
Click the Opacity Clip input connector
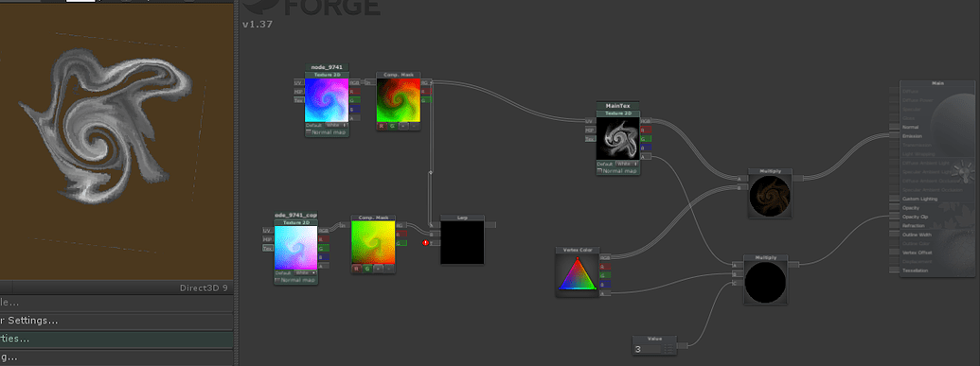(x=894, y=217)
